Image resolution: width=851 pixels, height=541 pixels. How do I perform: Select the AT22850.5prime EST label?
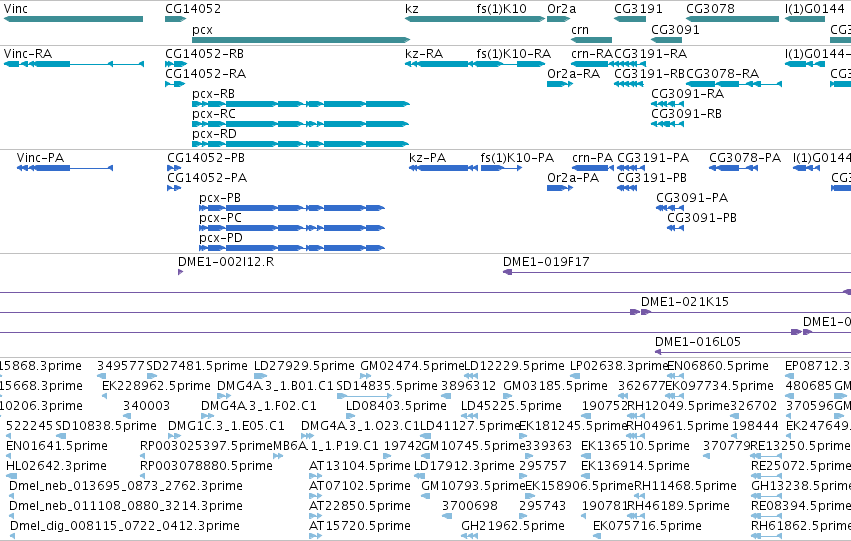pos(360,506)
